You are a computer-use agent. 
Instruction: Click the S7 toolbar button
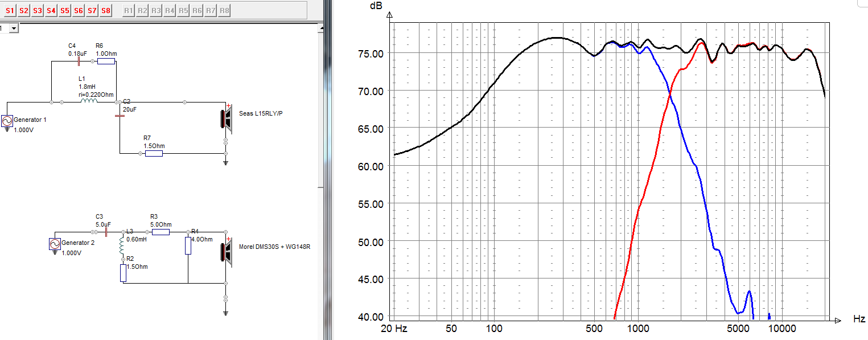[x=92, y=10]
